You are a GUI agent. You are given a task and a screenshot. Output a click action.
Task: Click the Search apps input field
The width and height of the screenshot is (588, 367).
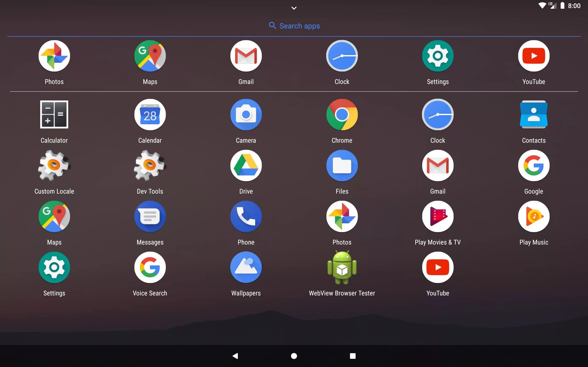(294, 26)
